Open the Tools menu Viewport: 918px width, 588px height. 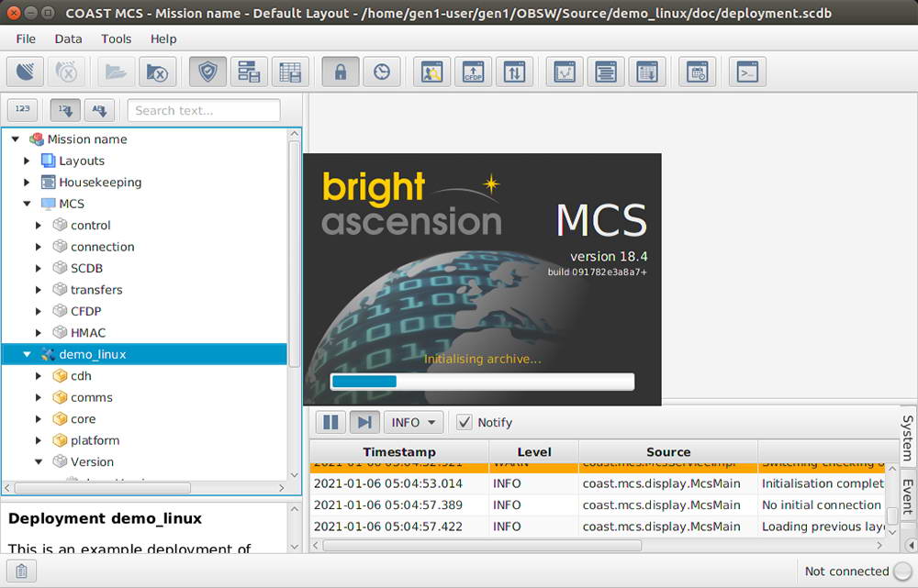tap(116, 39)
